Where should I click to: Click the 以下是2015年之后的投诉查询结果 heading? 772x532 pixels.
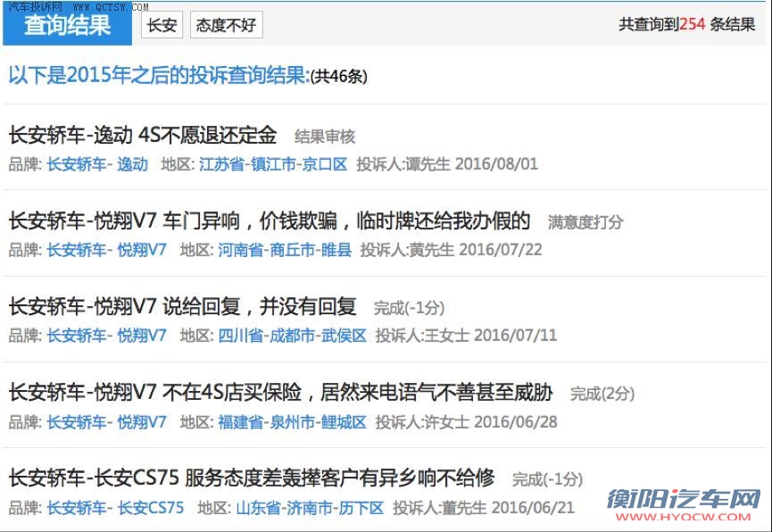tap(159, 75)
